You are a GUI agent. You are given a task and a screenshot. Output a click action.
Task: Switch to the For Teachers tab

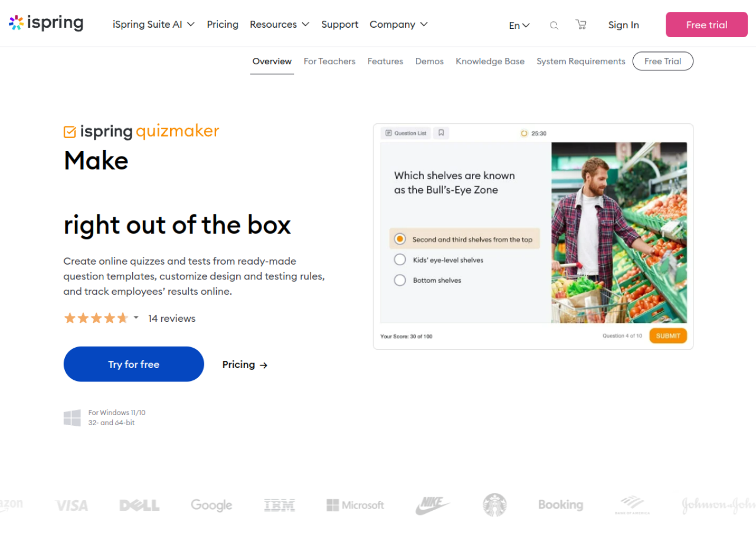tap(330, 61)
